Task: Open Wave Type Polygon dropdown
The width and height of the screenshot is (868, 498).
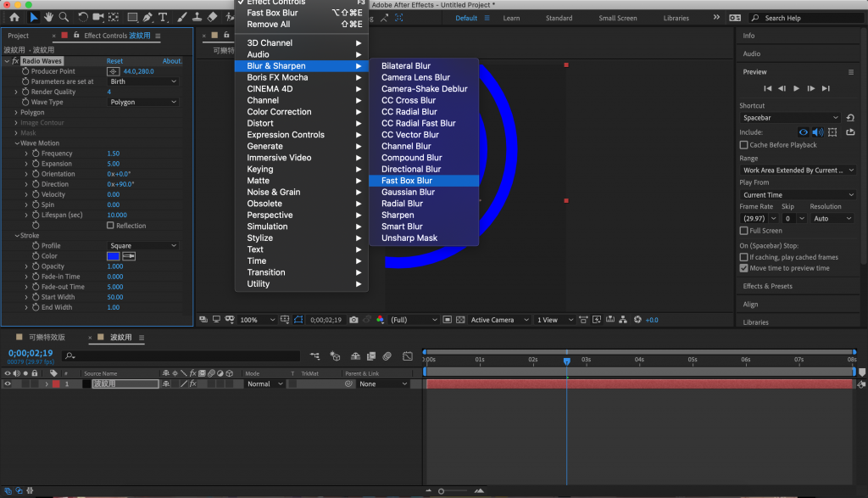Action: [x=142, y=102]
